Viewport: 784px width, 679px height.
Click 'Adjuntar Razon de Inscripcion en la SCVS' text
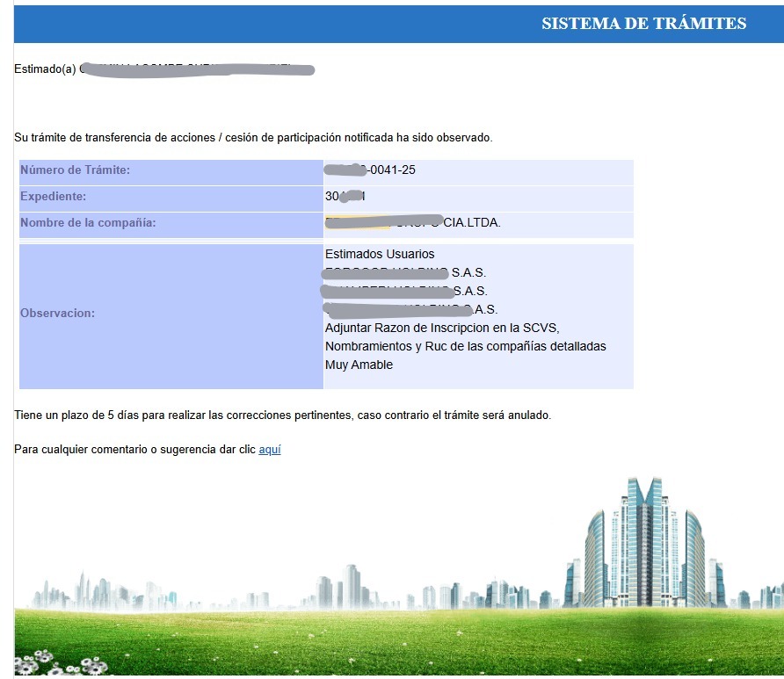(442, 328)
